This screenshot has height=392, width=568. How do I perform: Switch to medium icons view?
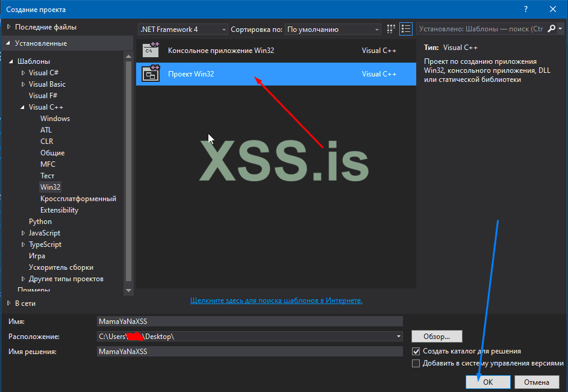(390, 28)
